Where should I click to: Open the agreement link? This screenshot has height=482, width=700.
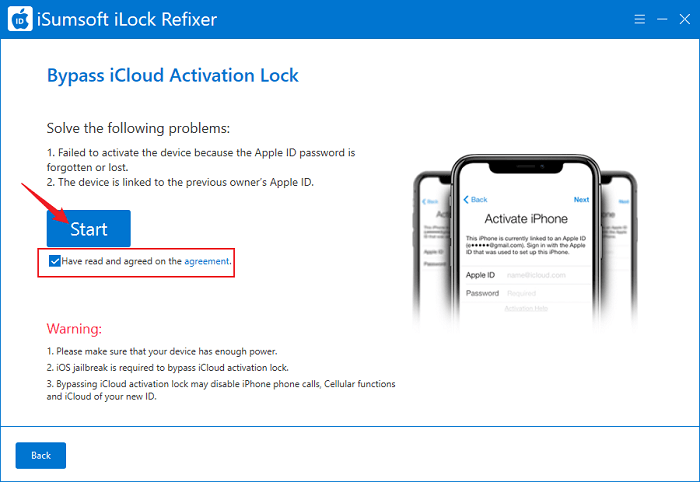(207, 261)
